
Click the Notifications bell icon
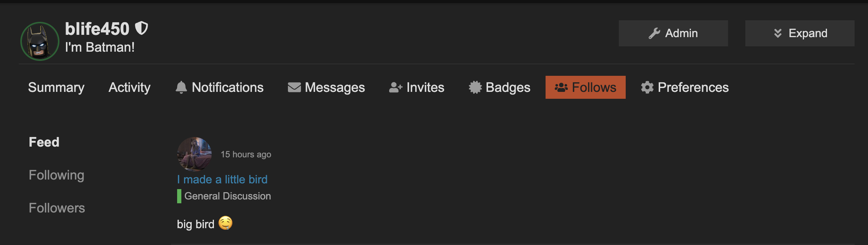coord(181,87)
